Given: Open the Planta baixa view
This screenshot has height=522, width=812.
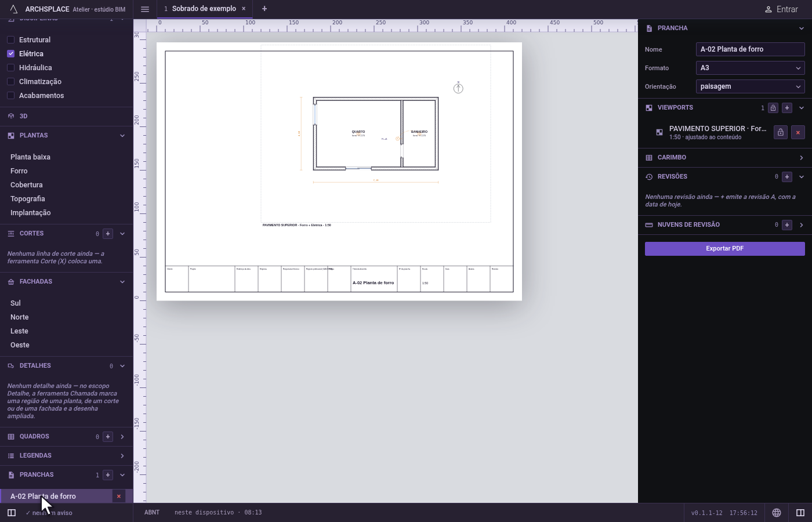Looking at the screenshot, I should click(30, 157).
